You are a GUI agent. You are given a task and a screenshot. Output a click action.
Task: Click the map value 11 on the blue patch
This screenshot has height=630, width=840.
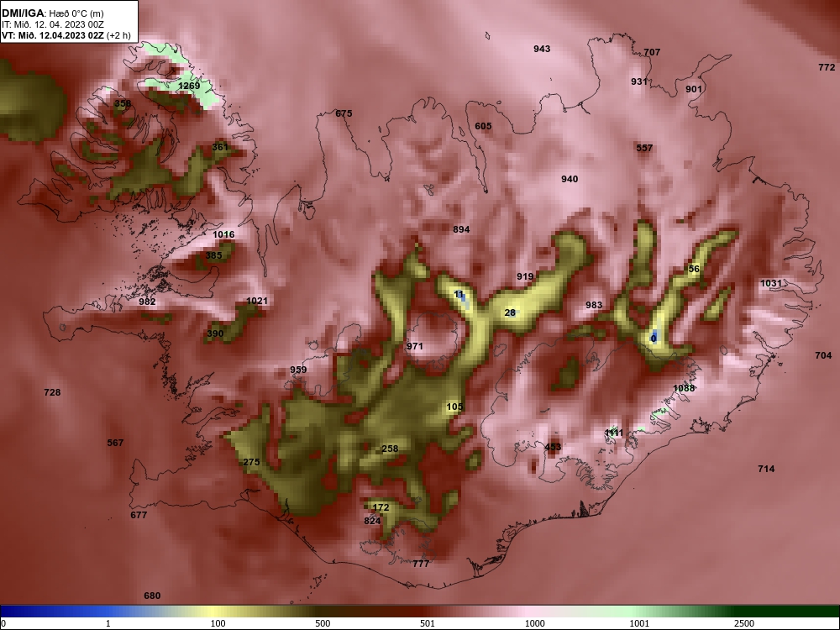click(459, 295)
